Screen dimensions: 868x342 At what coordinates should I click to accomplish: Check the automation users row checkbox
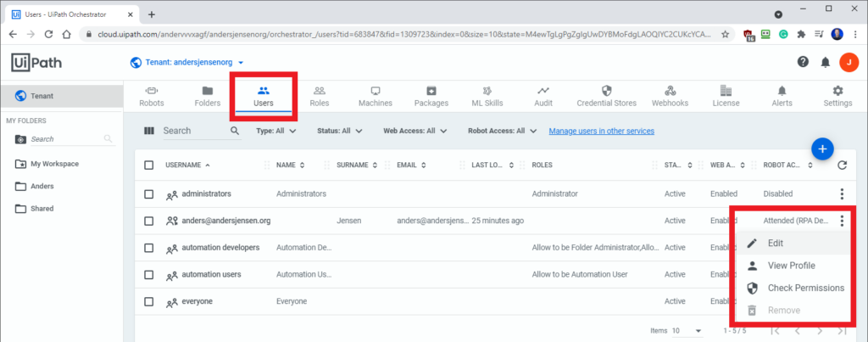pos(149,274)
